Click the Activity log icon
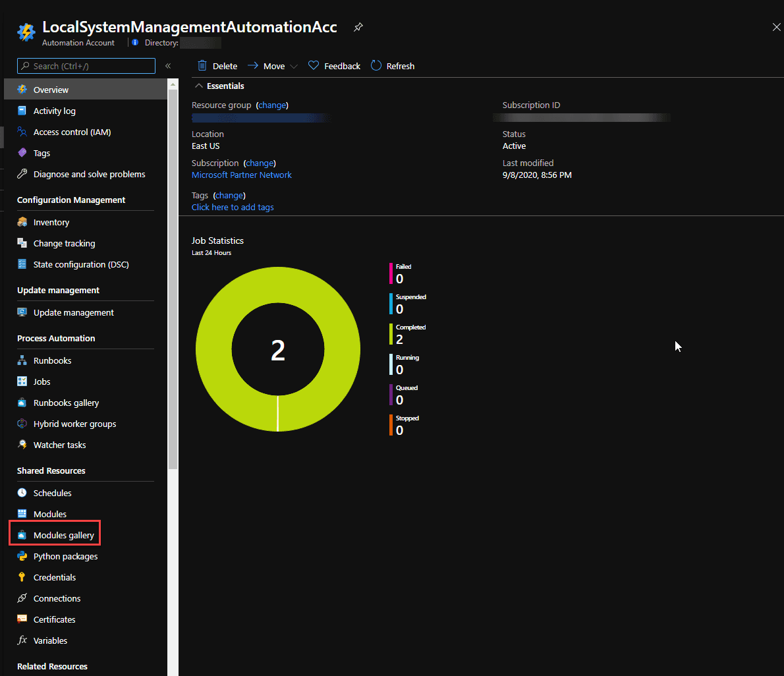 point(22,111)
